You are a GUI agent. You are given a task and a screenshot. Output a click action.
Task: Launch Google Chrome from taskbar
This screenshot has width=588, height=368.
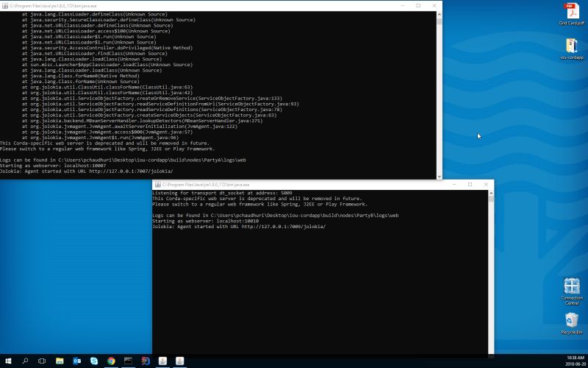[112, 361]
